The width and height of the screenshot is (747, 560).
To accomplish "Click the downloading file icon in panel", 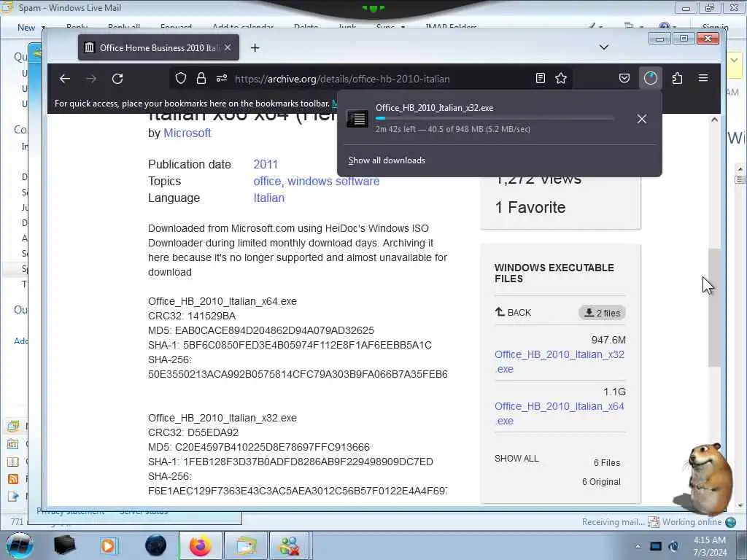I will (357, 119).
